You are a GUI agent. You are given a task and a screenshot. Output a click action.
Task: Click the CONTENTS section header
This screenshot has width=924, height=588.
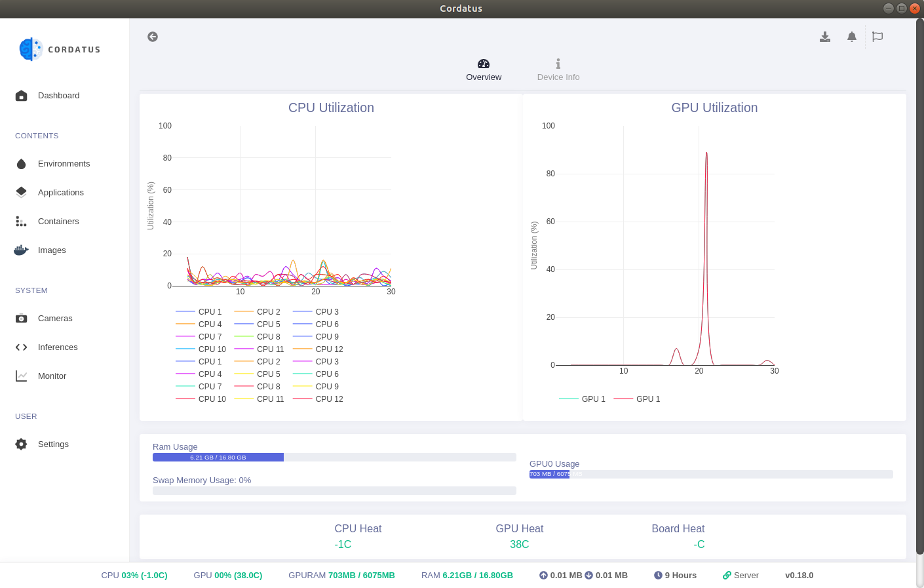(37, 136)
